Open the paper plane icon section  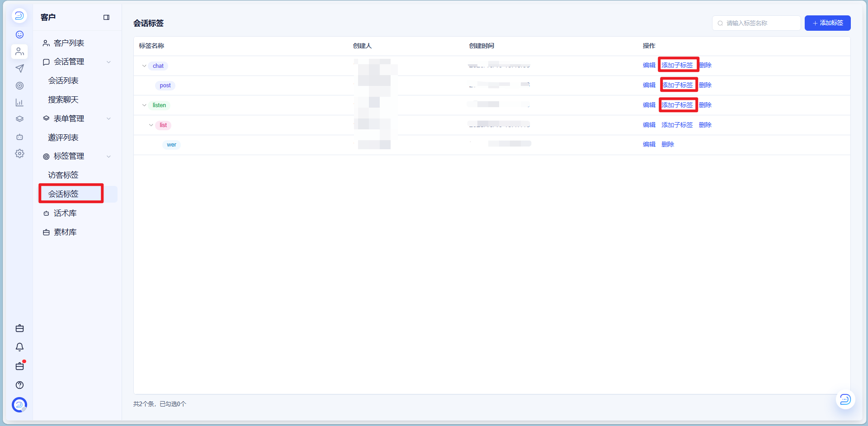[x=19, y=68]
